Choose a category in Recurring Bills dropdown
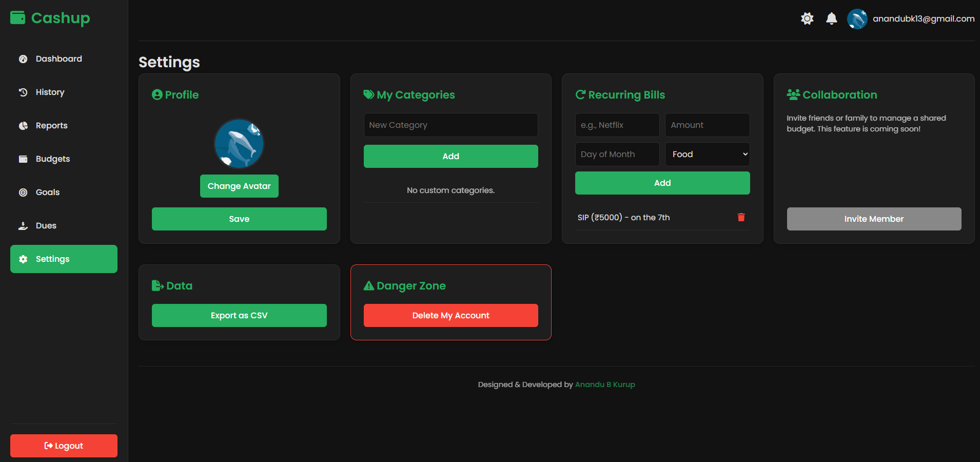 pos(707,154)
